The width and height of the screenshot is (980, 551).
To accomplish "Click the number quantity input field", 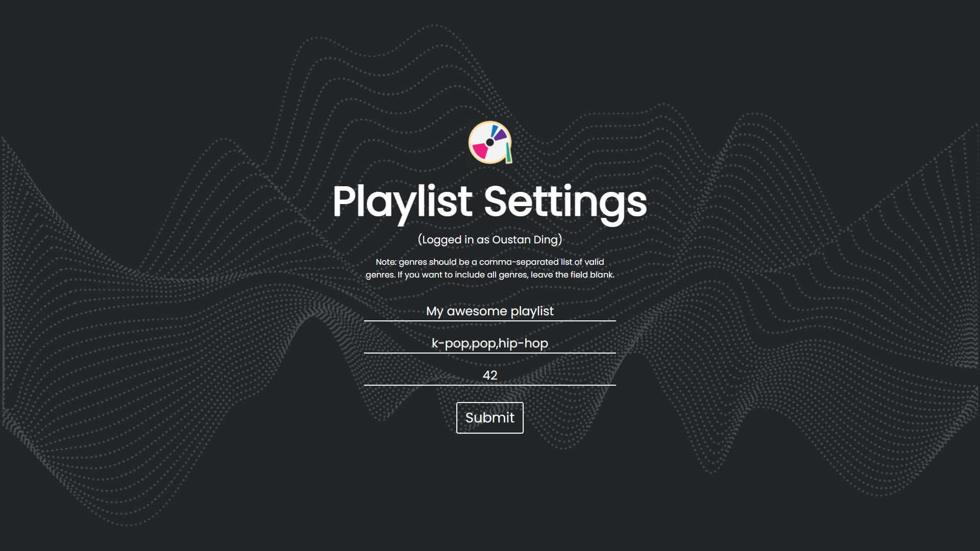I will point(490,375).
